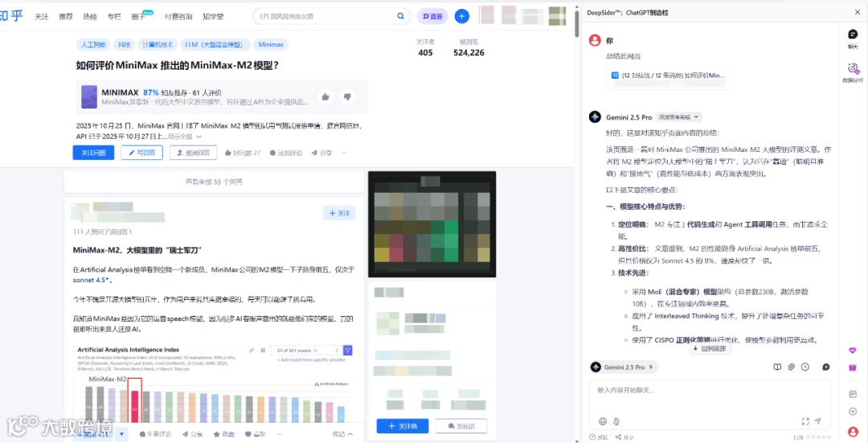Click the Zhihu search input field
868x443 pixels.
coord(325,16)
